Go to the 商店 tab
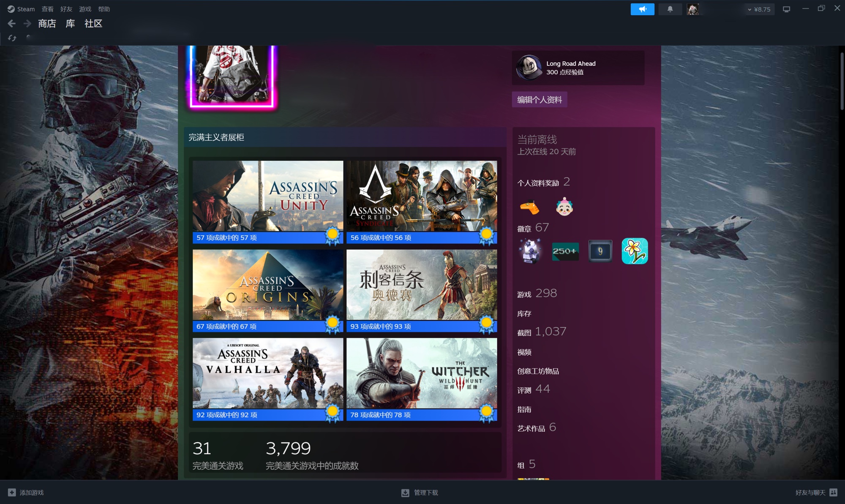Screen dimensions: 845x504 coord(47,24)
